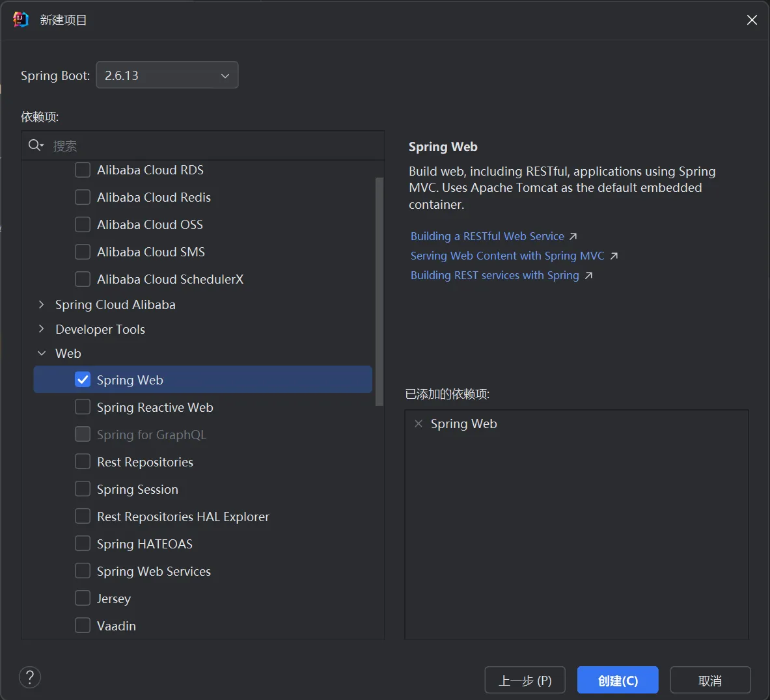Collapse the Web category
Image resolution: width=770 pixels, height=700 pixels.
[x=42, y=353]
